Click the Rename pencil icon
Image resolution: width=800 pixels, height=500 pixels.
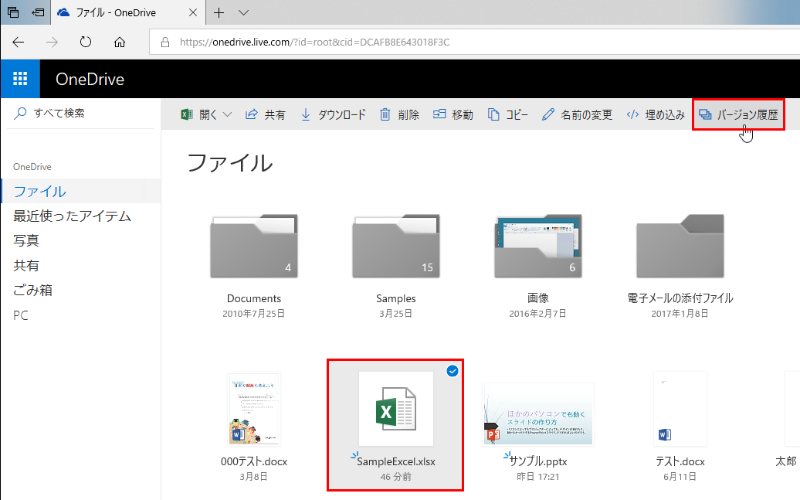(548, 114)
